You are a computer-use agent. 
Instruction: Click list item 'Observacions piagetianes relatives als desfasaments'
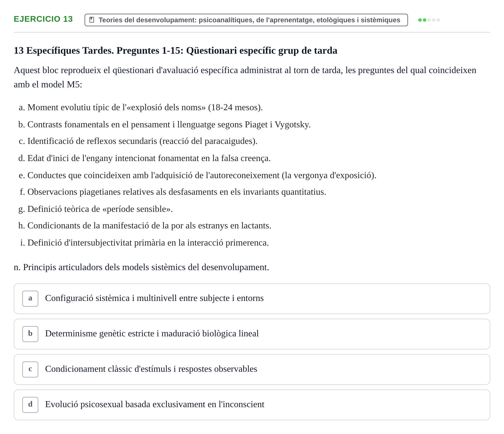click(177, 192)
